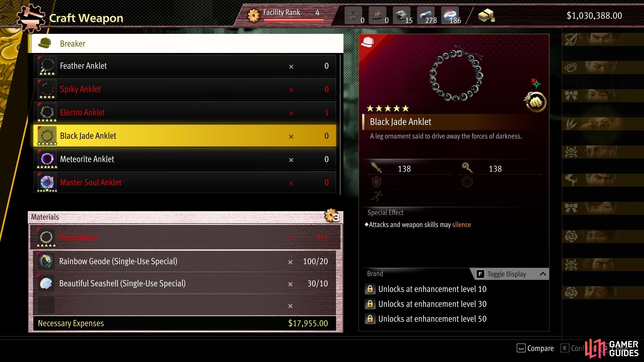Select Electro Anklet in the weapon list
This screenshot has height=362, width=644.
tap(184, 113)
